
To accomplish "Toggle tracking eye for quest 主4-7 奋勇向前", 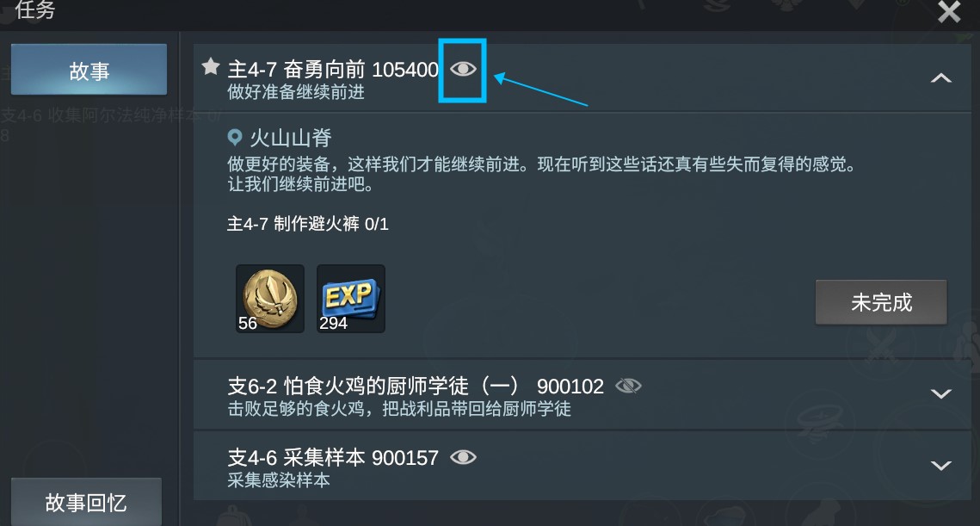I will click(x=463, y=69).
